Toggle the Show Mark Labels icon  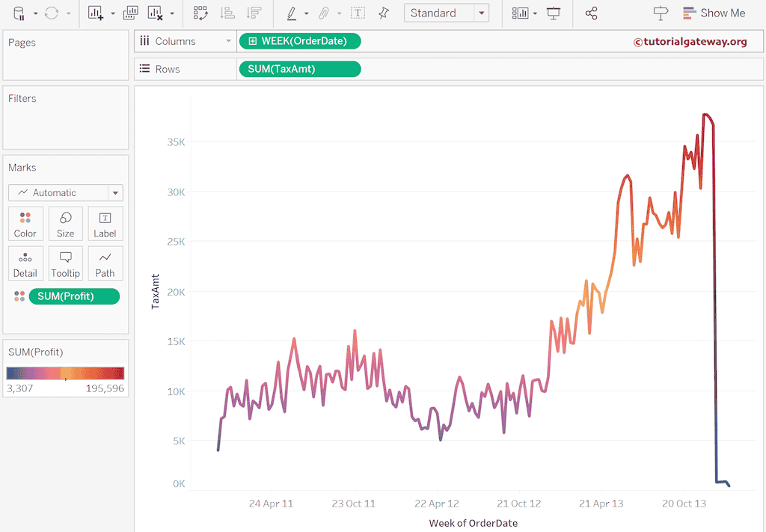pos(358,13)
